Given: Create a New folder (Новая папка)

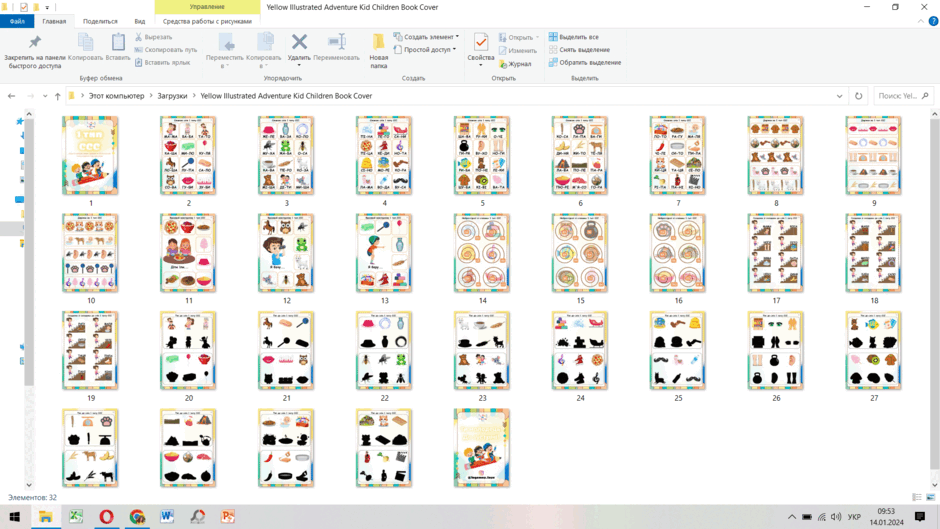Looking at the screenshot, I should coord(378,51).
